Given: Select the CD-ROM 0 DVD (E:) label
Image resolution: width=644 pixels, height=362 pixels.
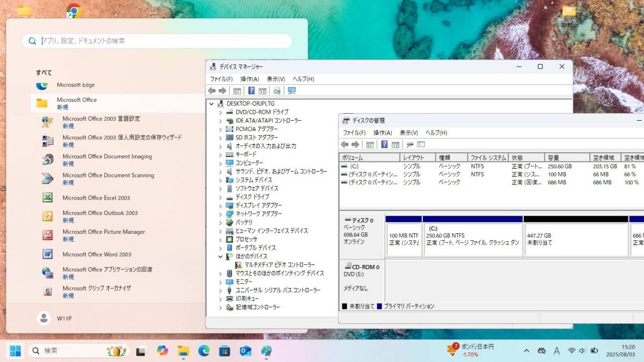Looking at the screenshot, I should click(362, 280).
